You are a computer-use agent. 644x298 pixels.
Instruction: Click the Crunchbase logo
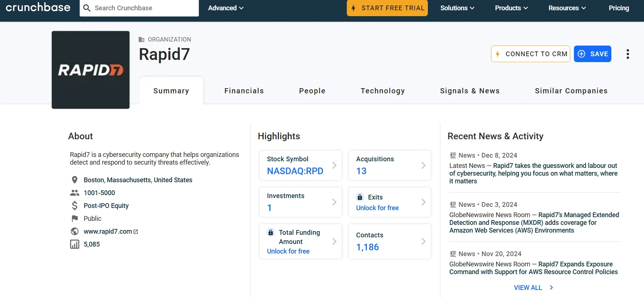click(x=38, y=7)
